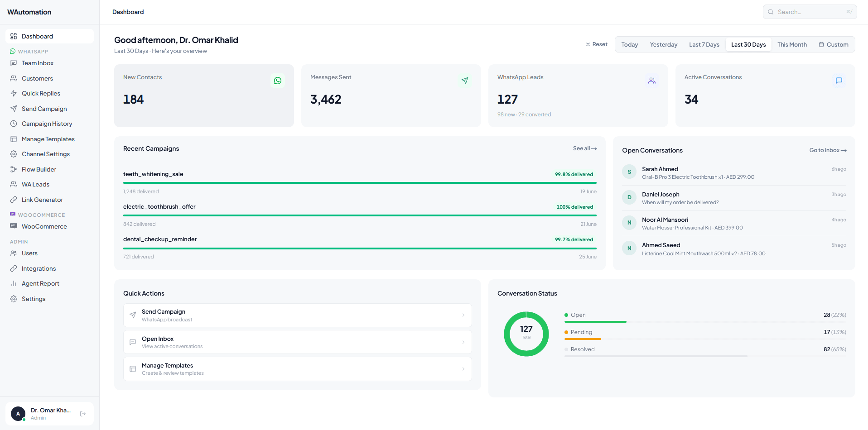Select the Yesterday date range tab
Screen dimensions: 868x430
coord(664,44)
